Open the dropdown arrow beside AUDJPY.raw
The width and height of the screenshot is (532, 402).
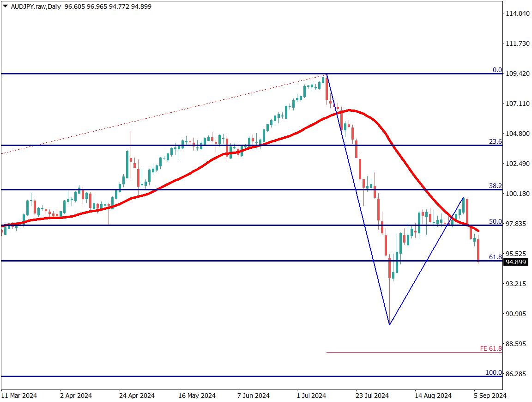(5, 6)
